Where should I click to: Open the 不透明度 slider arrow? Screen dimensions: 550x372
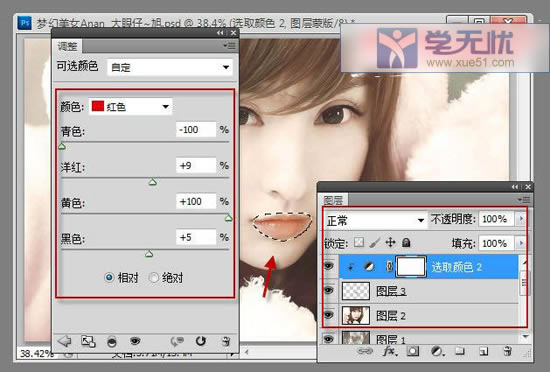[521, 219]
